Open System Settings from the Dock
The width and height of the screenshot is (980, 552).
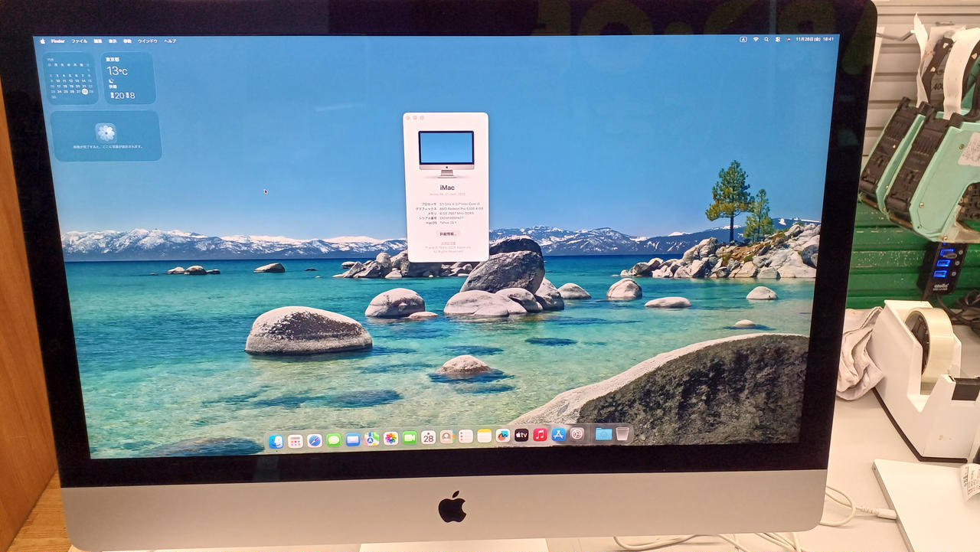[577, 434]
